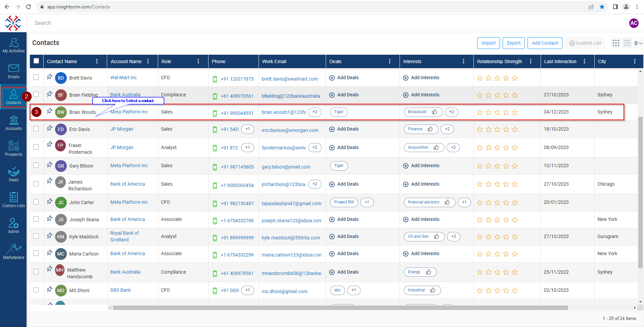The width and height of the screenshot is (644, 327).
Task: Pin contact Brian Woods
Action: (49, 111)
